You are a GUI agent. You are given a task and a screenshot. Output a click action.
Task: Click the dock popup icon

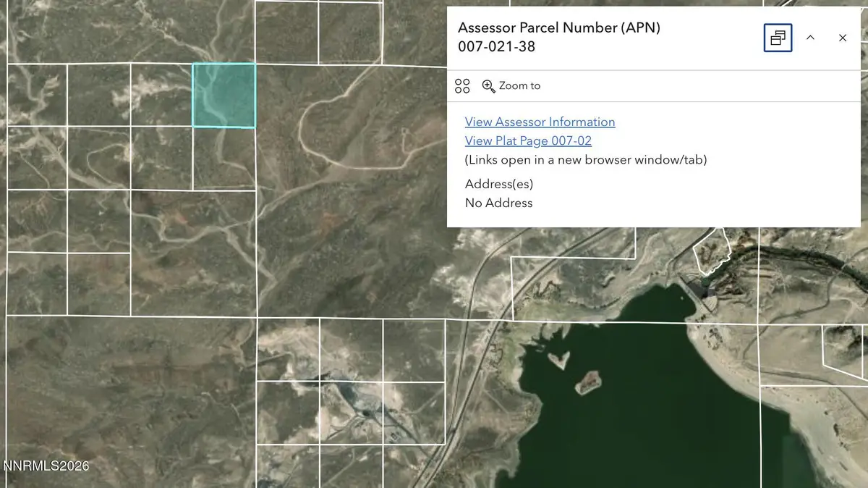778,38
